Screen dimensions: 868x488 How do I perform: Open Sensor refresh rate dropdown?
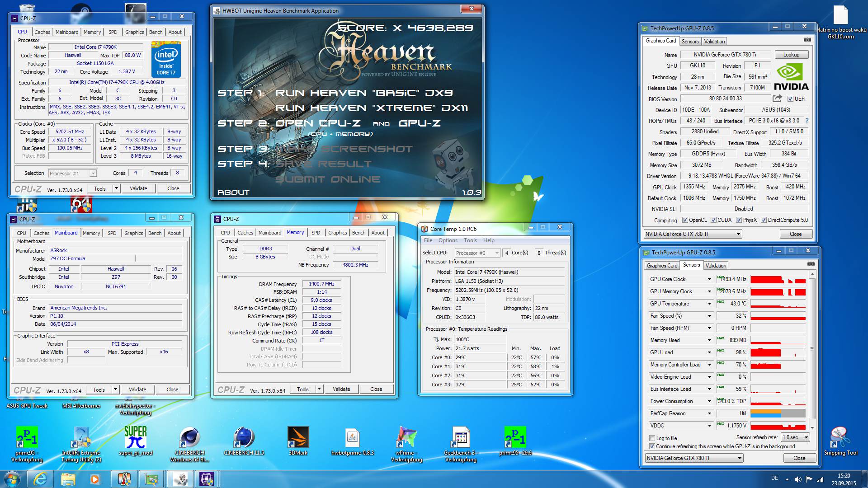coord(795,437)
